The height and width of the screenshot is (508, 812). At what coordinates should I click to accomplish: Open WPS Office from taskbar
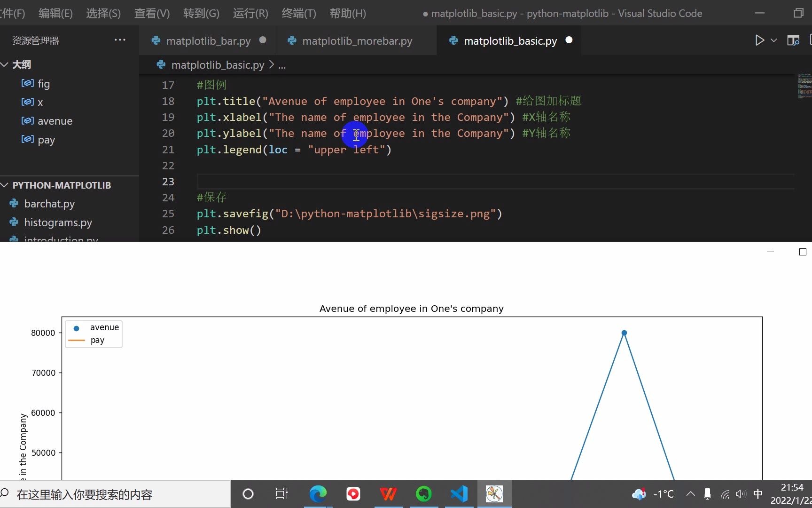coord(388,494)
